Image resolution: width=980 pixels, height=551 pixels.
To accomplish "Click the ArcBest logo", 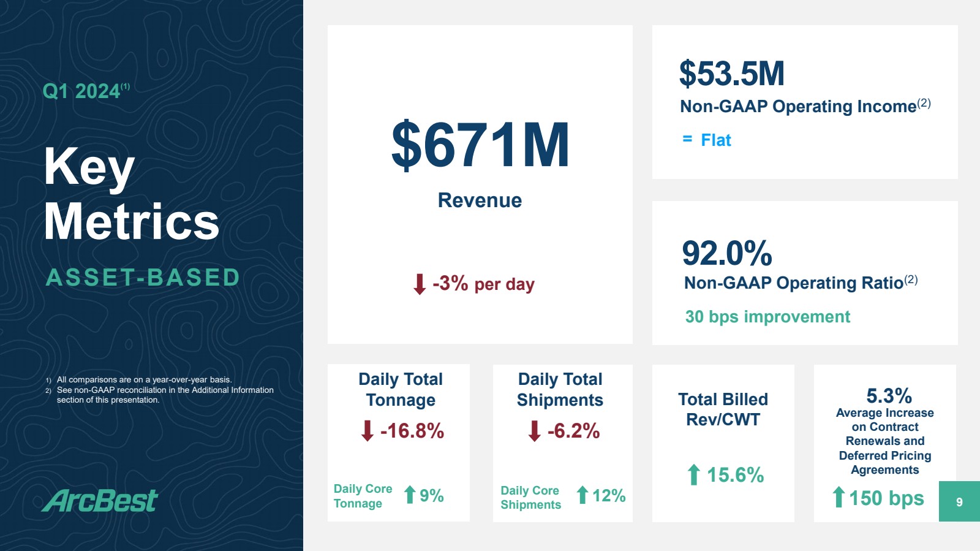I will [x=100, y=501].
